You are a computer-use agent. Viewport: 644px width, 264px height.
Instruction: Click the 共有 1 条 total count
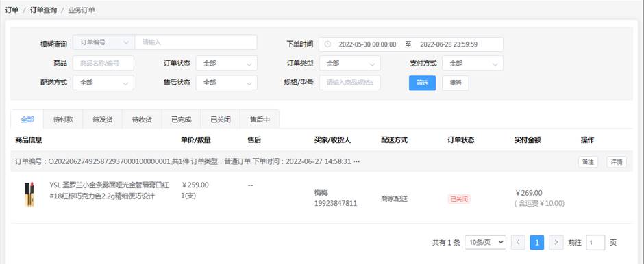coord(446,243)
